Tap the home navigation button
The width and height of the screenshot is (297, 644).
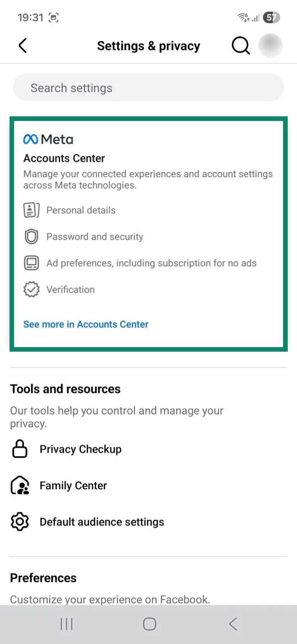(149, 624)
